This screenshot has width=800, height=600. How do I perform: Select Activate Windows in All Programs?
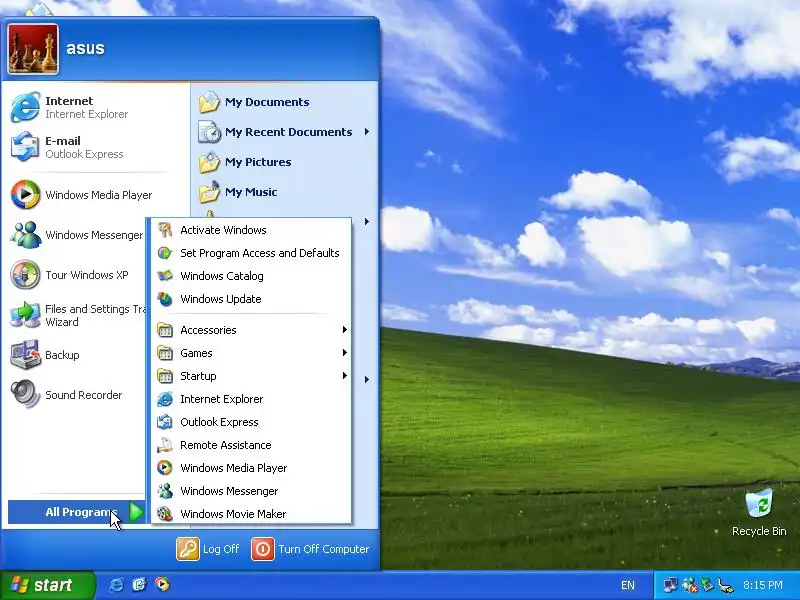251,230
